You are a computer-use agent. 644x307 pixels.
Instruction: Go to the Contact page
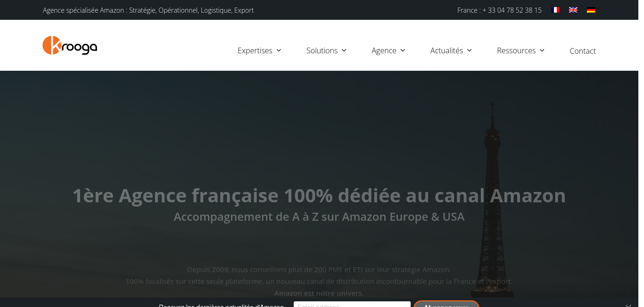click(x=583, y=51)
